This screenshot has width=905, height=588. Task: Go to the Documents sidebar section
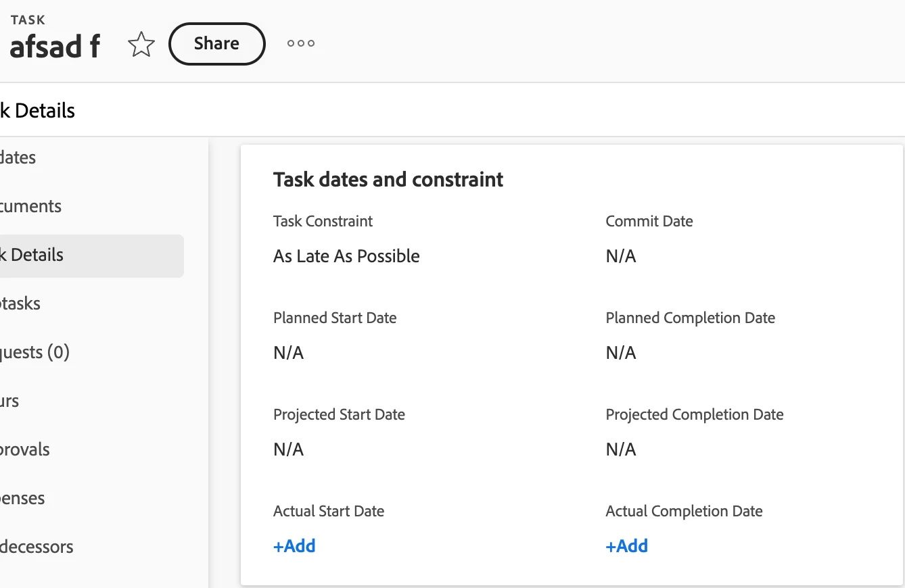point(30,206)
